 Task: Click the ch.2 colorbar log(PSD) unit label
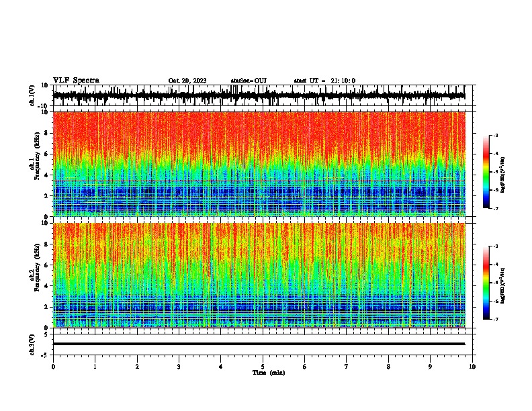[x=503, y=286]
